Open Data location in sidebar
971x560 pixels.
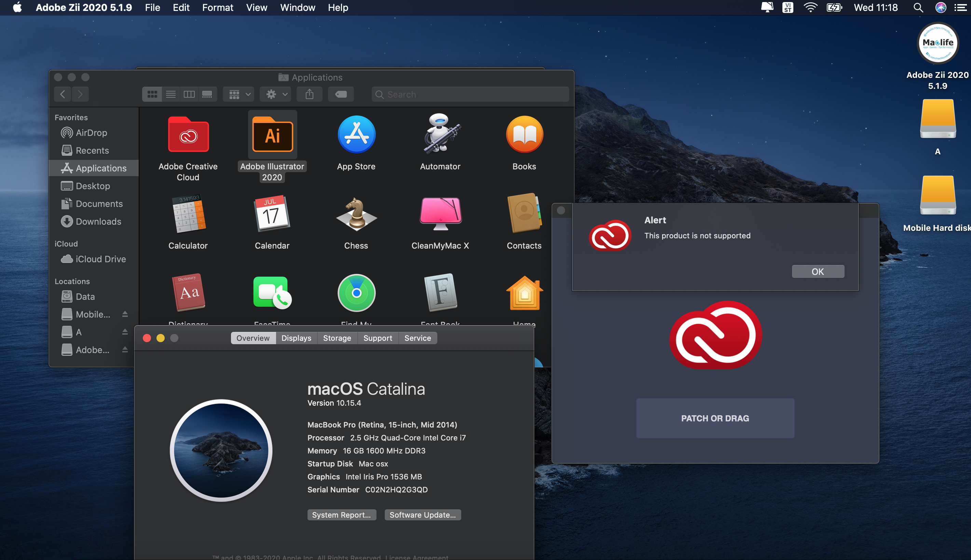point(94,296)
